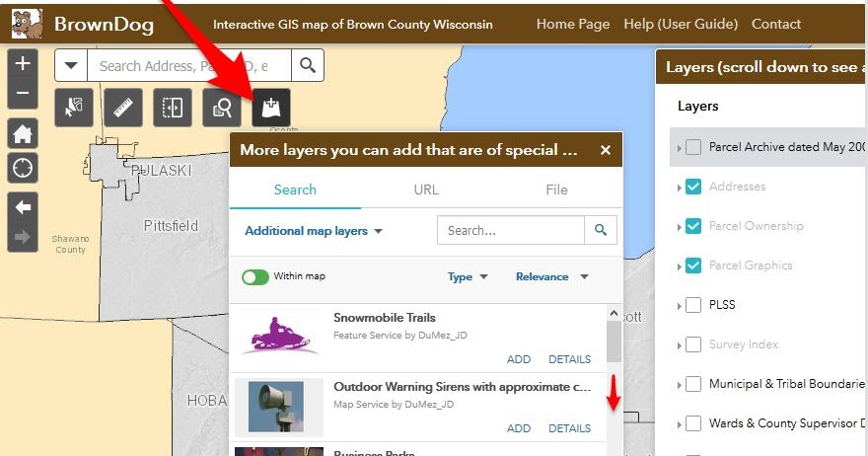The width and height of the screenshot is (868, 456).
Task: Click the results list scrollbar thumb
Action: pyautogui.click(x=614, y=342)
